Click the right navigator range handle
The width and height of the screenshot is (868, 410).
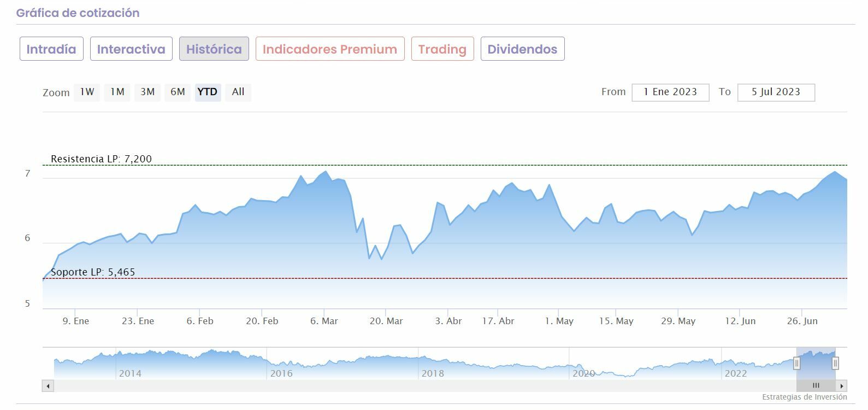tap(835, 363)
